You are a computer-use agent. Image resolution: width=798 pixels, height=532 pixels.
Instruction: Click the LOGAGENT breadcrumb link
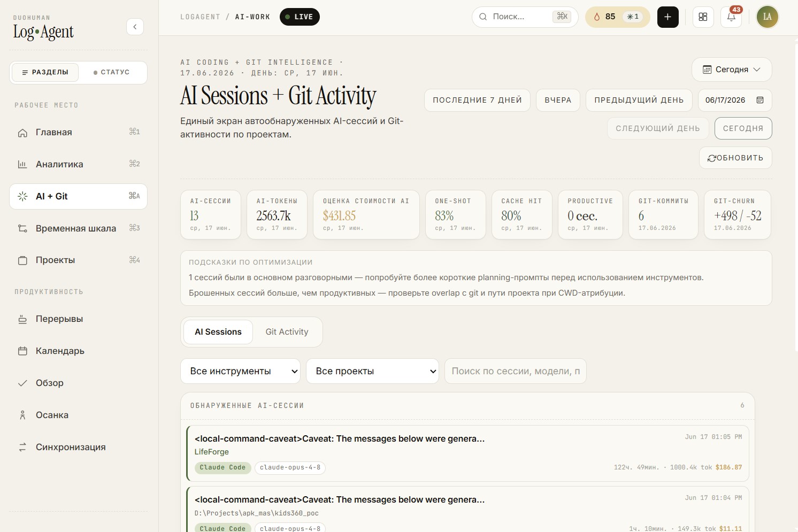[x=200, y=17]
